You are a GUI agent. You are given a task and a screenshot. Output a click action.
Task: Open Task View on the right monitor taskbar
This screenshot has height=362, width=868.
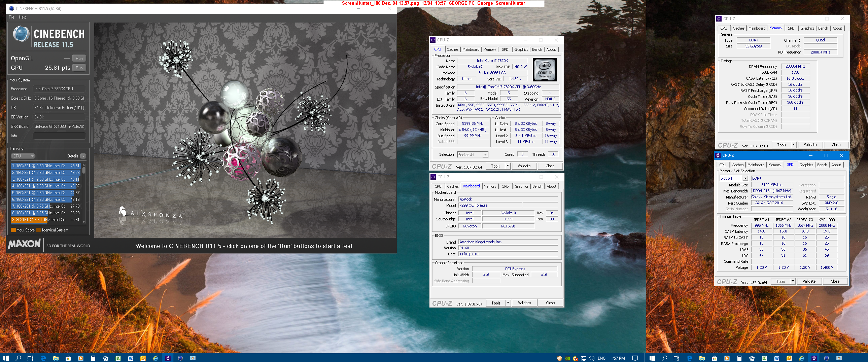tap(676, 358)
